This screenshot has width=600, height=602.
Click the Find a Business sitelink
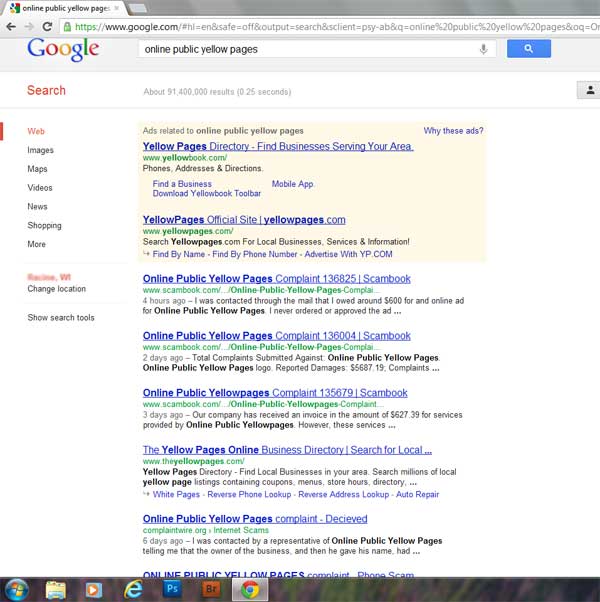tap(182, 184)
